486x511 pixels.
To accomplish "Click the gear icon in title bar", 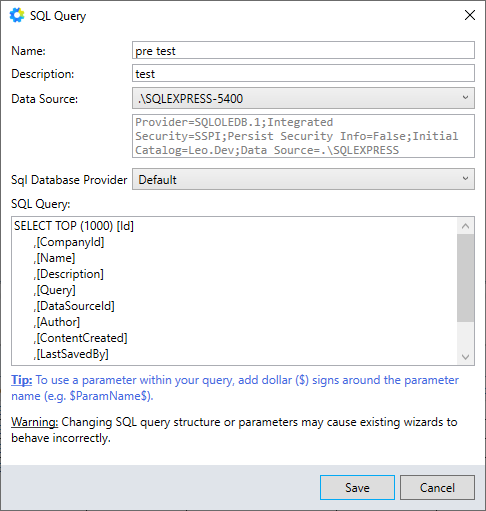I will coord(17,15).
